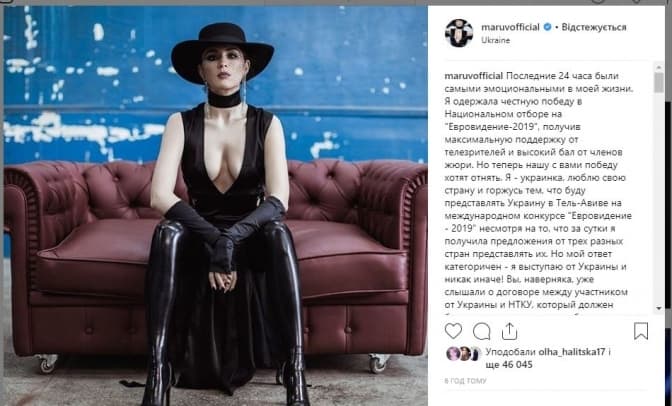Click the third liker avatar thumbnail
Image resolution: width=672 pixels, height=406 pixels.
475,354
